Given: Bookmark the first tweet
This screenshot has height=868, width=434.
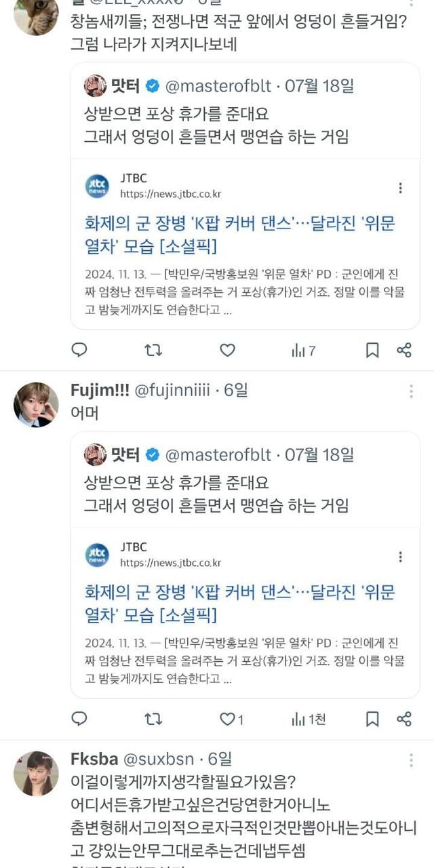Looking at the screenshot, I should coord(372,350).
